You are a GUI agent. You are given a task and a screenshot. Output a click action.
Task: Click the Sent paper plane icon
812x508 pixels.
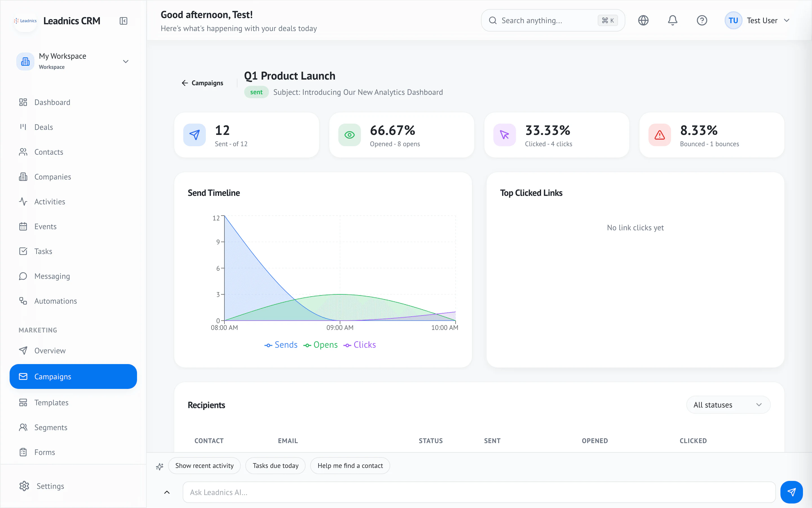point(195,135)
